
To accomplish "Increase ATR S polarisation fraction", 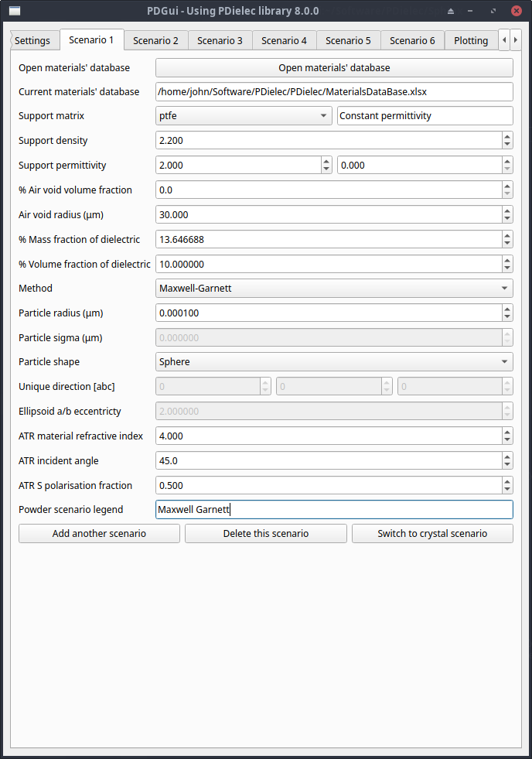I will (507, 481).
